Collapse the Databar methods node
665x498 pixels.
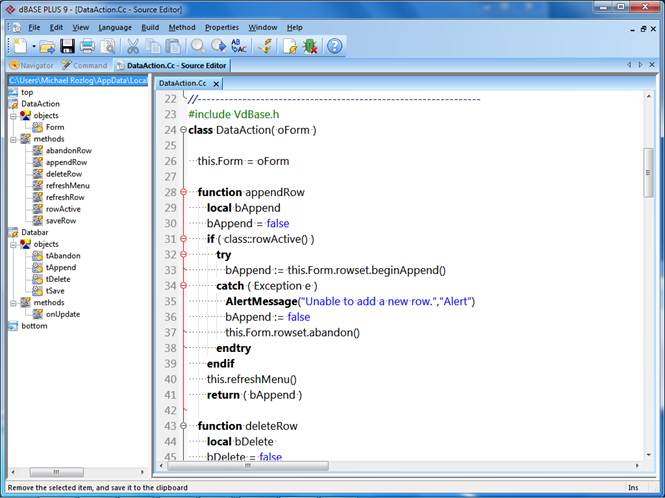tap(13, 302)
